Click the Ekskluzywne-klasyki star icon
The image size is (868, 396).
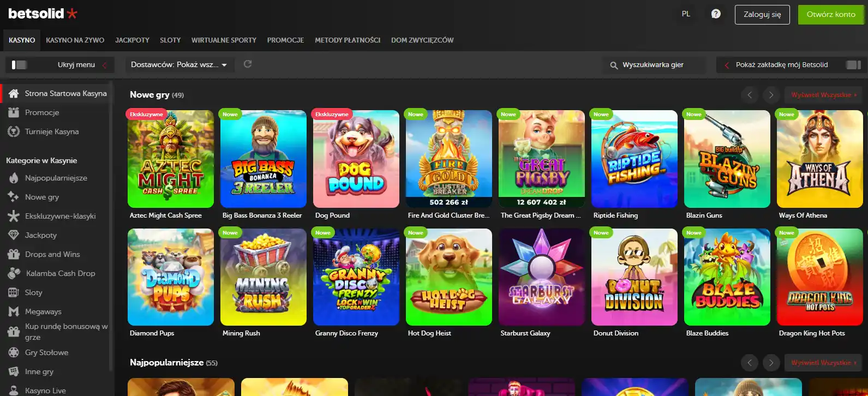point(14,216)
